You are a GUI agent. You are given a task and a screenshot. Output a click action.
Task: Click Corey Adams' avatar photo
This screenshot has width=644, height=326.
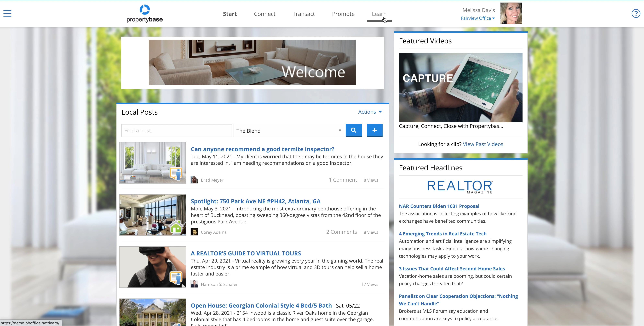(x=195, y=232)
